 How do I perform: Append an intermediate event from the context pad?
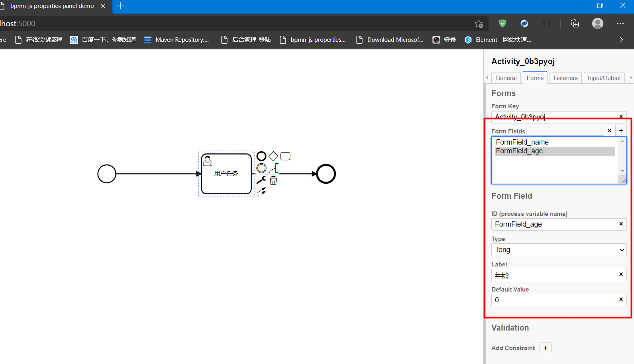[x=261, y=168]
